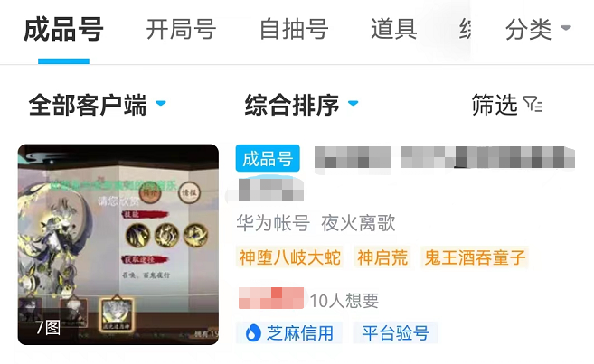This screenshot has width=594, height=364.
Task: Open the account listing thumbnail image
Action: click(118, 245)
